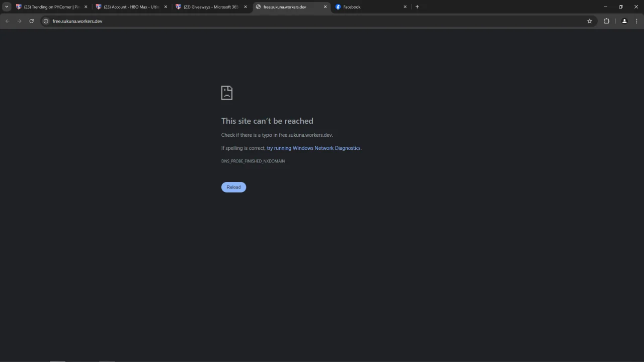Click the Facebook tab favicon
This screenshot has width=644, height=362.
tap(338, 7)
